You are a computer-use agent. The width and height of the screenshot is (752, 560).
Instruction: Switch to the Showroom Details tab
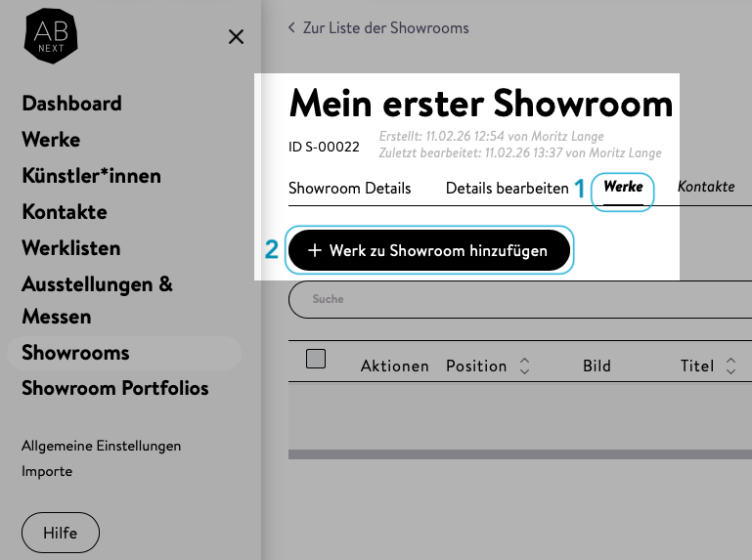[349, 188]
